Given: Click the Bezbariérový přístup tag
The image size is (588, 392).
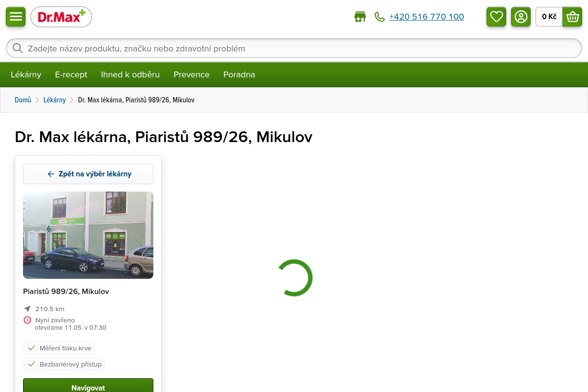Looking at the screenshot, I should click(64, 364).
